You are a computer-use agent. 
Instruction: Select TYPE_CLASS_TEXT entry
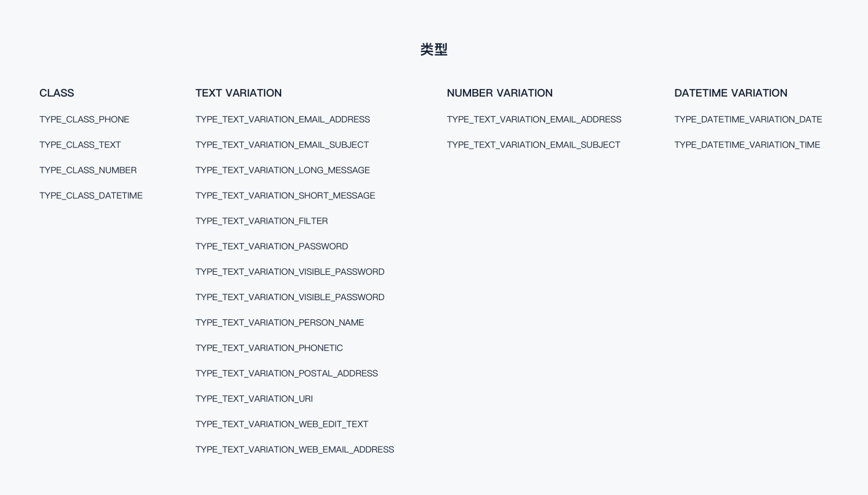[x=80, y=145]
